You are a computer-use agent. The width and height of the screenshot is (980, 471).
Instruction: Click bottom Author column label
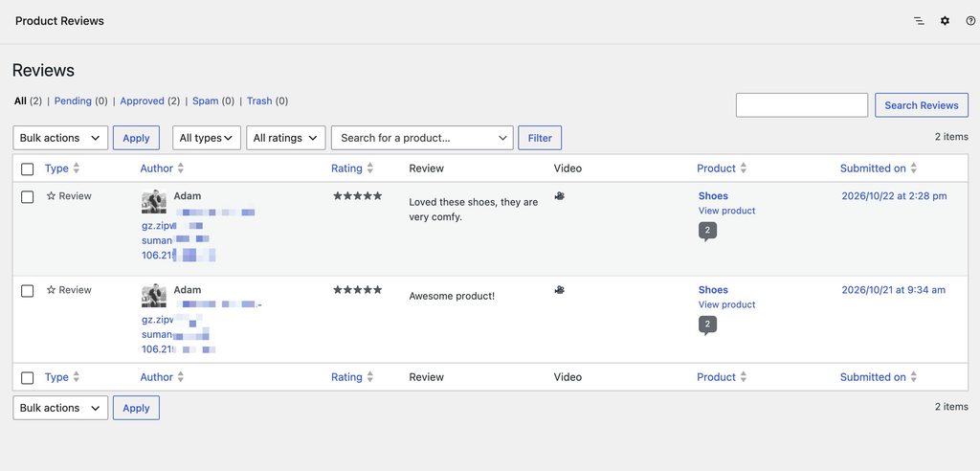coord(156,377)
